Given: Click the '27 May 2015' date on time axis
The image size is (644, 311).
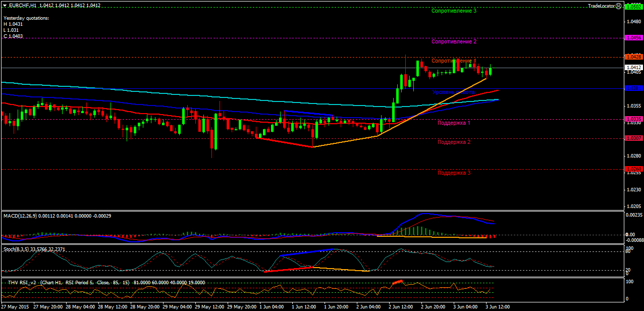Looking at the screenshot, I should pyautogui.click(x=15, y=306).
